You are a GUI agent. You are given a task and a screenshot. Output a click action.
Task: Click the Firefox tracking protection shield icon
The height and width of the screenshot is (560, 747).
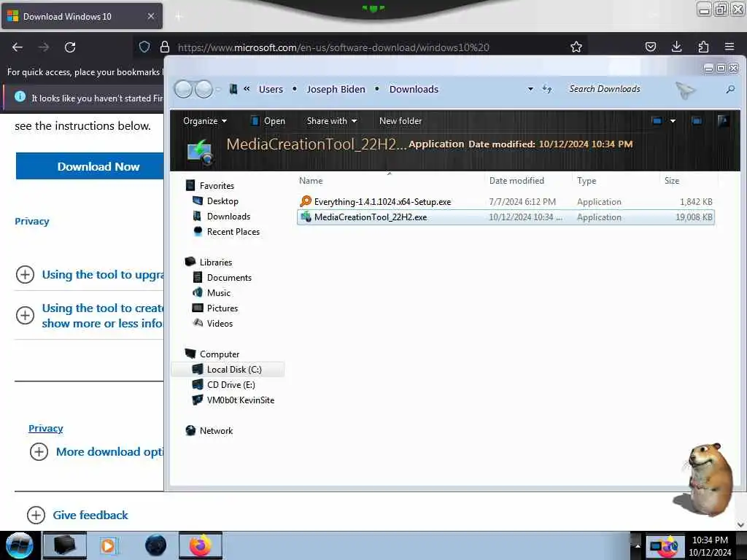click(144, 47)
